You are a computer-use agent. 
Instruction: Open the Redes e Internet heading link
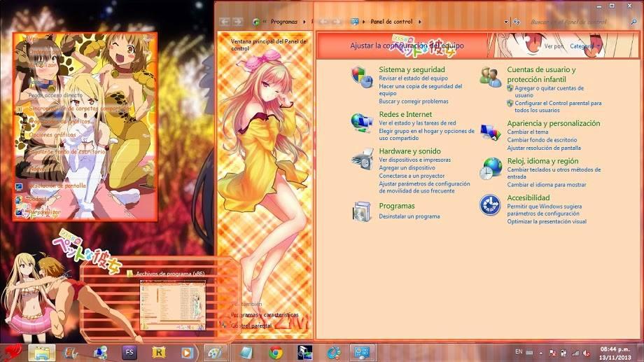(405, 114)
